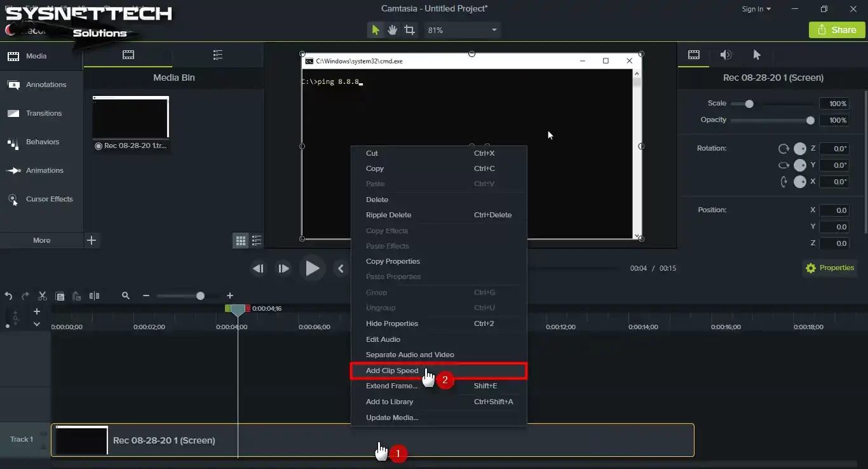Switch to Library list tab
The image size is (868, 469).
218,55
